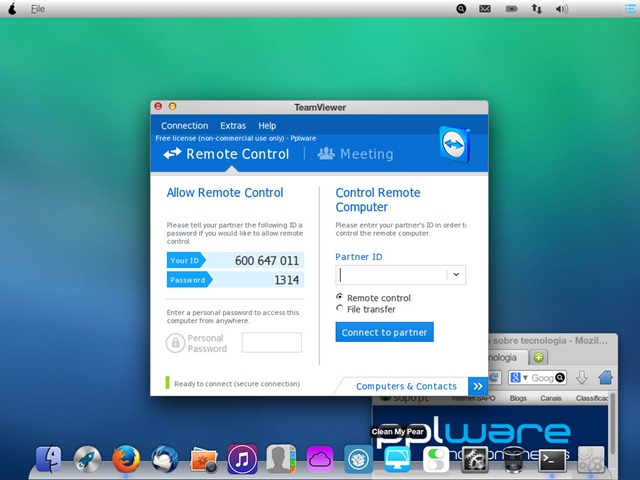
Task: Open Firefox search engine dropdown
Action: pyautogui.click(x=519, y=378)
